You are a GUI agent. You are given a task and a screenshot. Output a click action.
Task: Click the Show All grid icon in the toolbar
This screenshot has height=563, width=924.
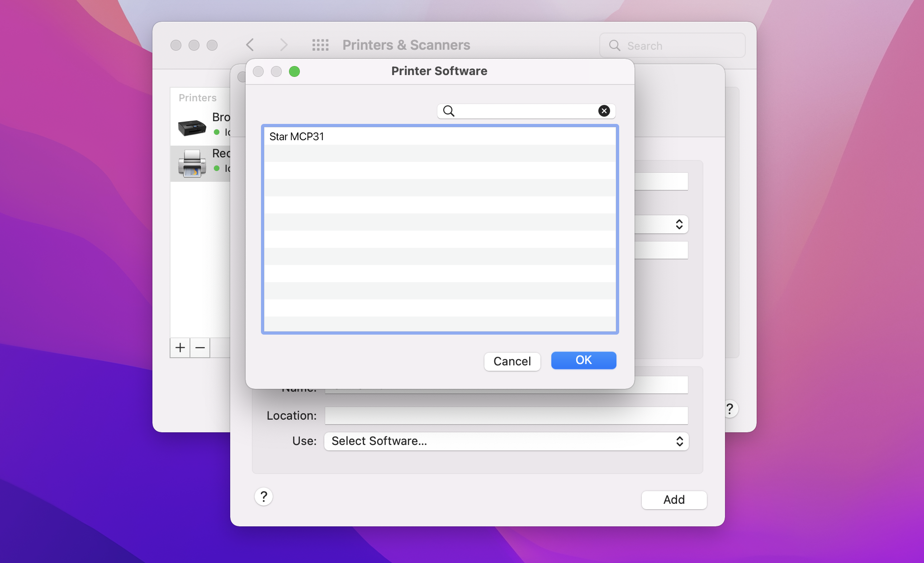coord(321,45)
